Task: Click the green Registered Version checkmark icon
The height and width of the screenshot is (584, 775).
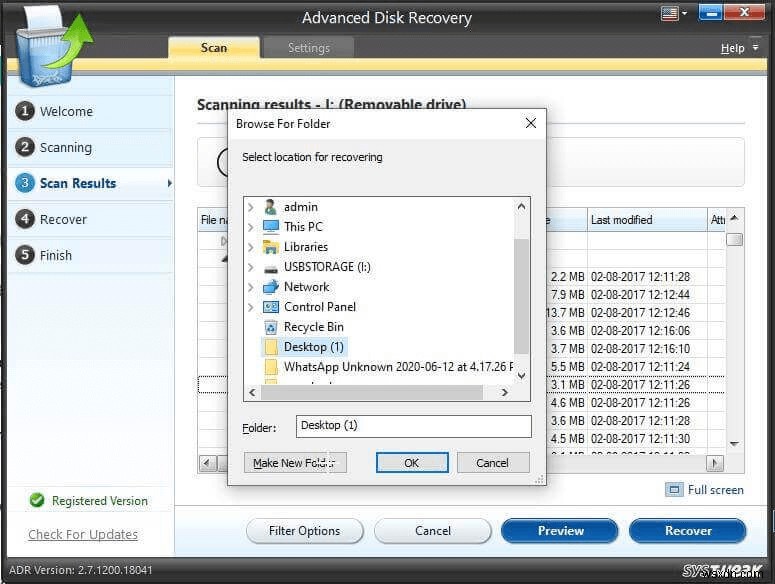Action: tap(37, 501)
